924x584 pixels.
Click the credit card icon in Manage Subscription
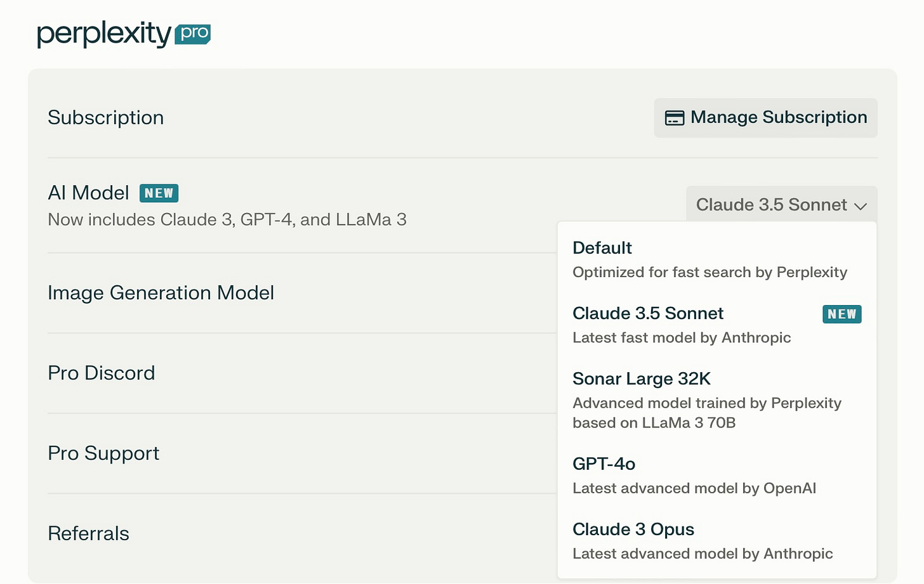pos(674,118)
